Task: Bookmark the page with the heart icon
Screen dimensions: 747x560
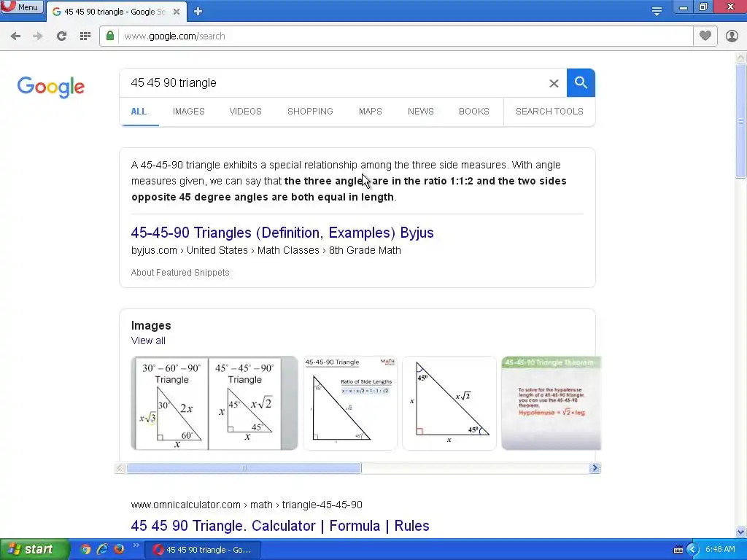Action: [705, 36]
